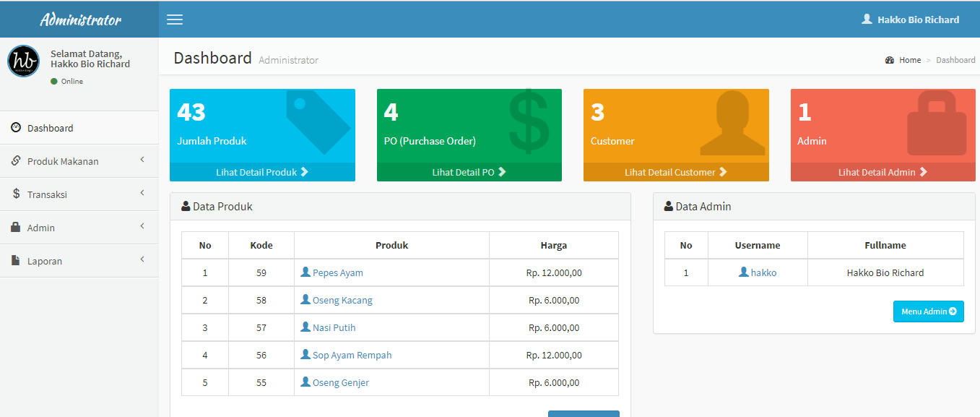The image size is (980, 417).
Task: Click the hb profile logo avatar
Action: 23,61
